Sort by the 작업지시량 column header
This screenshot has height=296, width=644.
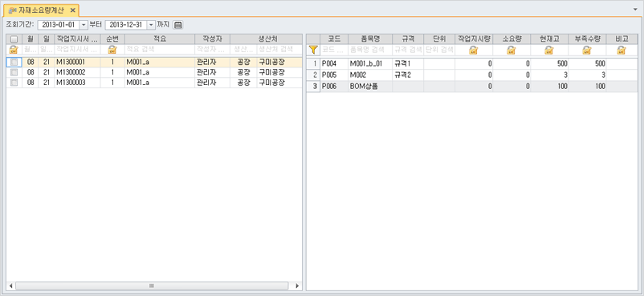pyautogui.click(x=473, y=39)
